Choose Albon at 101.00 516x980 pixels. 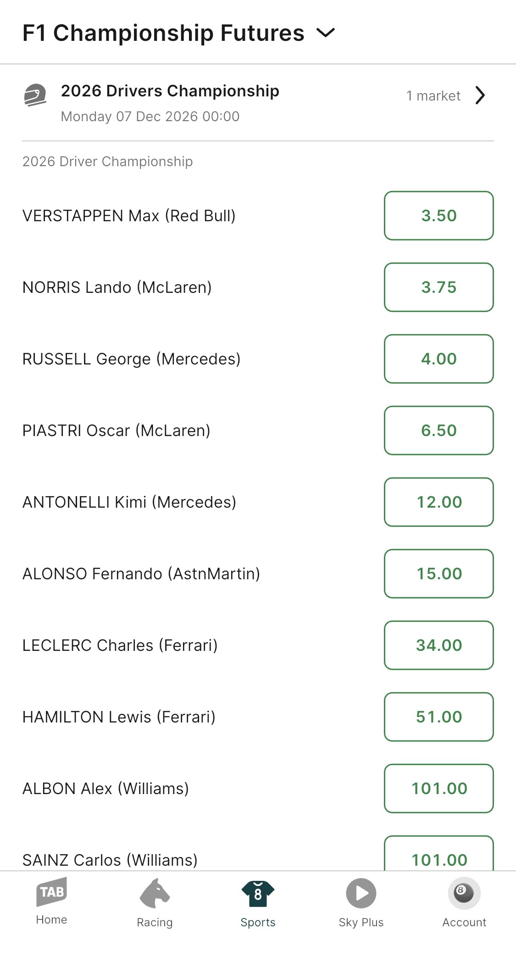point(438,789)
